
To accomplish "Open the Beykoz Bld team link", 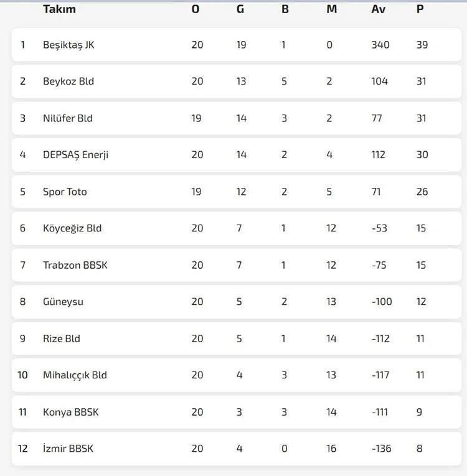I will coord(68,82).
